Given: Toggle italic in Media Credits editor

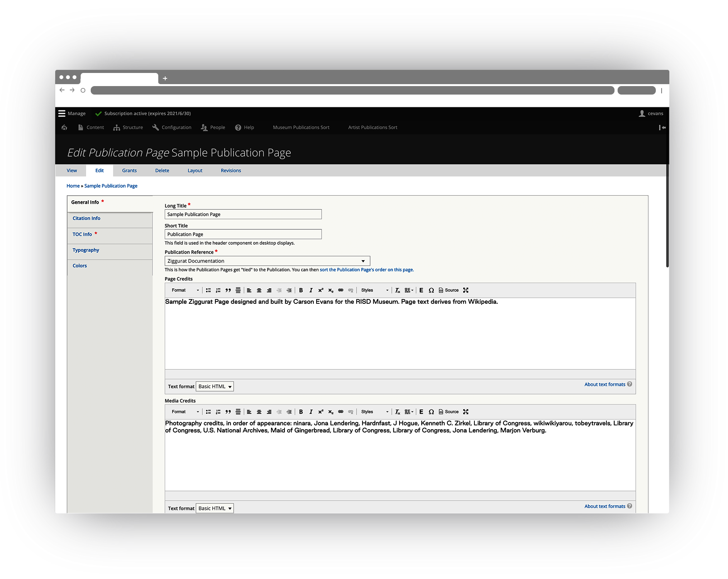Looking at the screenshot, I should click(311, 412).
